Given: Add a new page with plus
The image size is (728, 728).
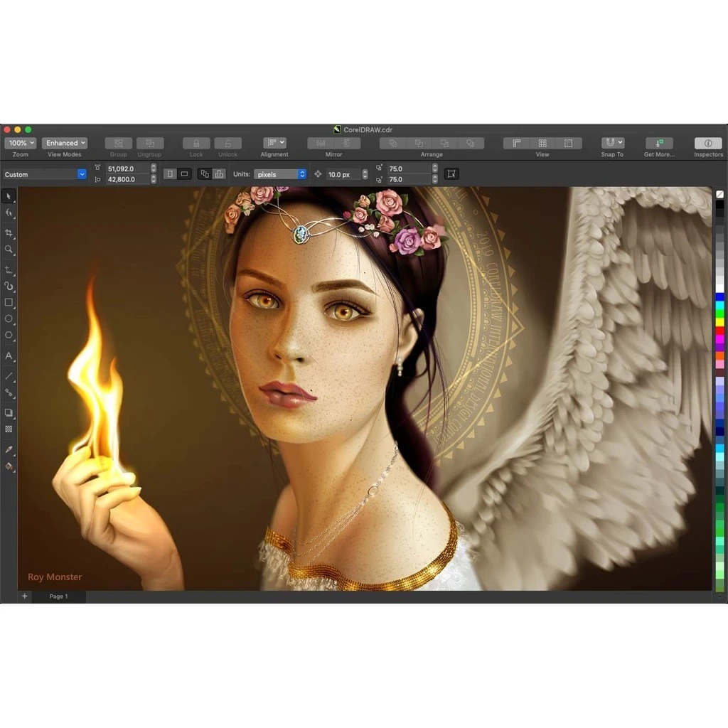Looking at the screenshot, I should [x=25, y=596].
